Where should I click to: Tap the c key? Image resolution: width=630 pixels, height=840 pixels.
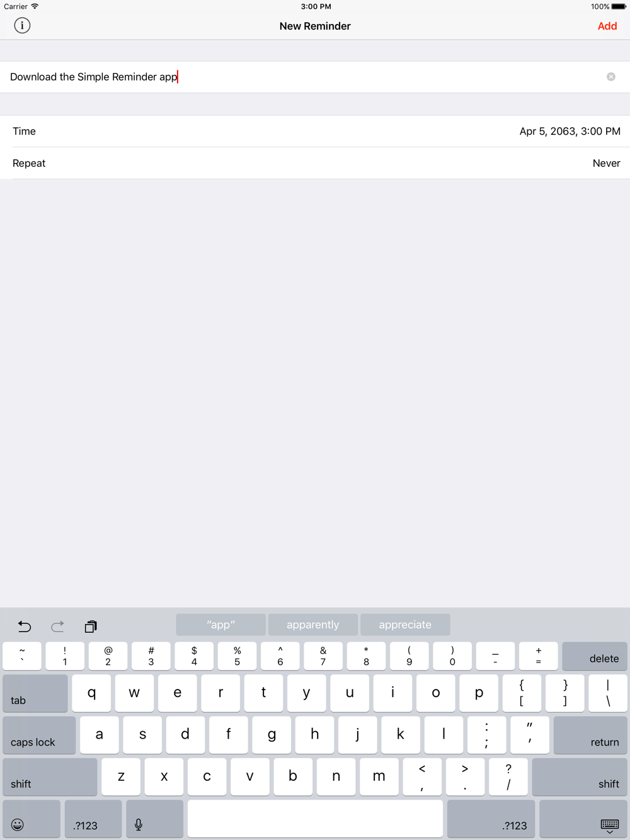tap(207, 776)
